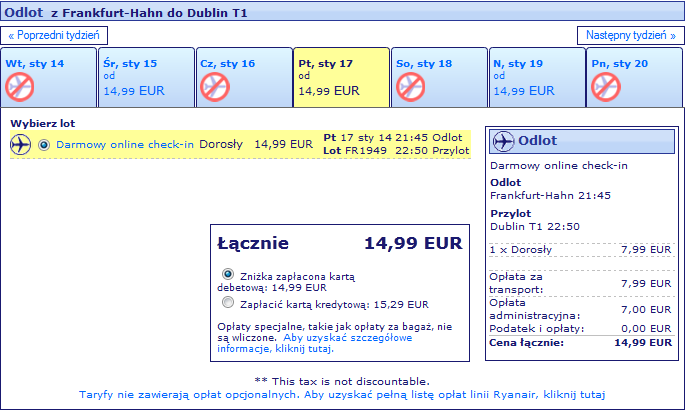This screenshot has width=686, height=411.
Task: Click '22:50 Przylot' text in the flight row
Action: coord(432,151)
